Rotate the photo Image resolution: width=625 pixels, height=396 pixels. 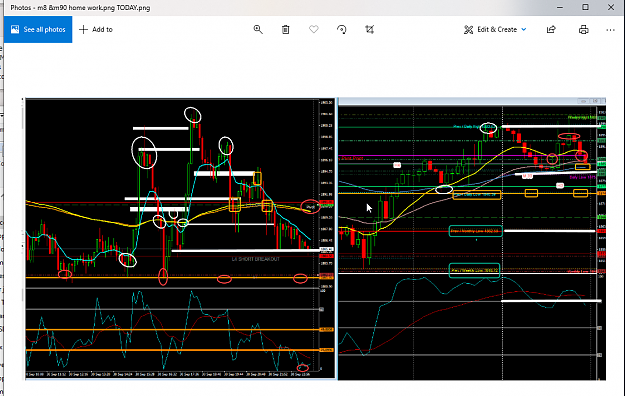[342, 30]
